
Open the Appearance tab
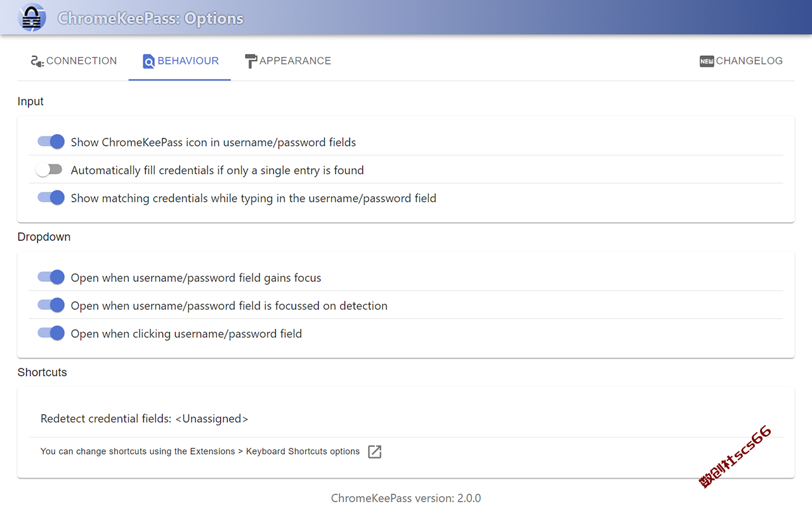pyautogui.click(x=287, y=61)
